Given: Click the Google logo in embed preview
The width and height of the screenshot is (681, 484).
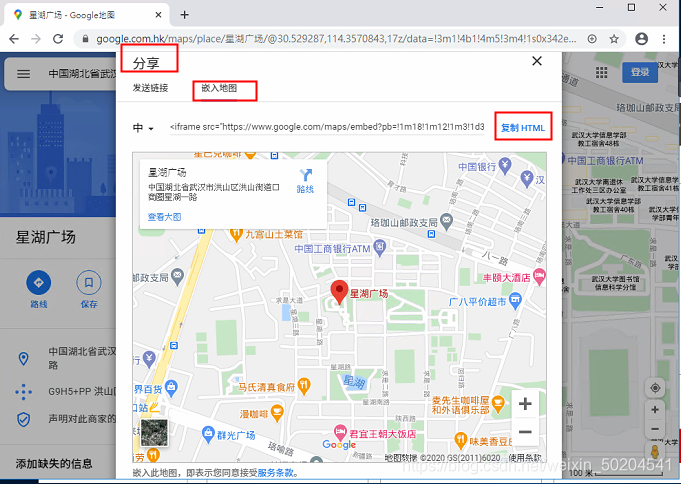Looking at the screenshot, I should (x=339, y=444).
